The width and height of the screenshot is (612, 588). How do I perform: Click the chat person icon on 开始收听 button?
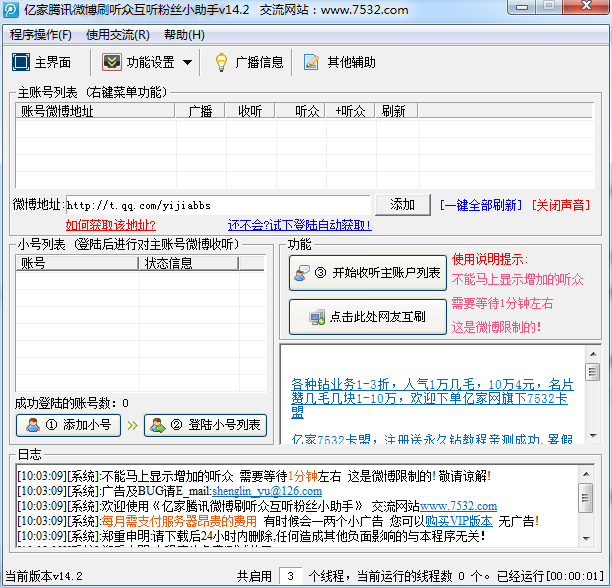[x=302, y=273]
